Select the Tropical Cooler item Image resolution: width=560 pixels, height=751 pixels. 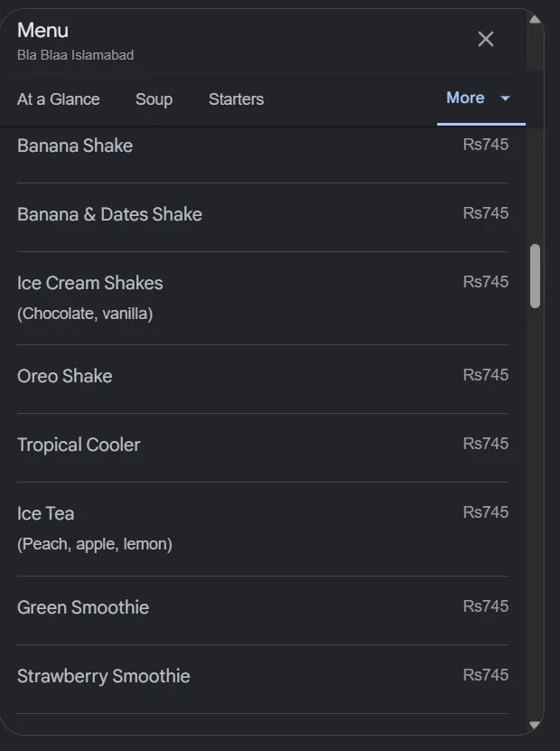(262, 448)
